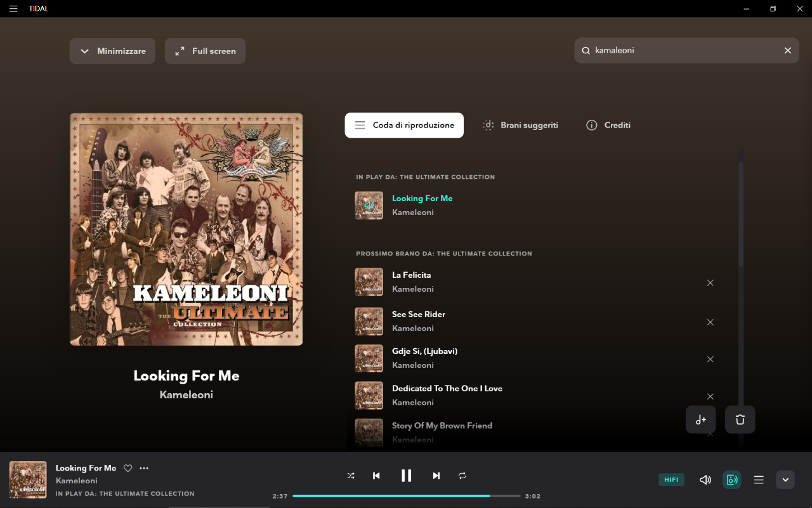The image size is (812, 508).
Task: Open the Crediti tab
Action: (x=608, y=126)
